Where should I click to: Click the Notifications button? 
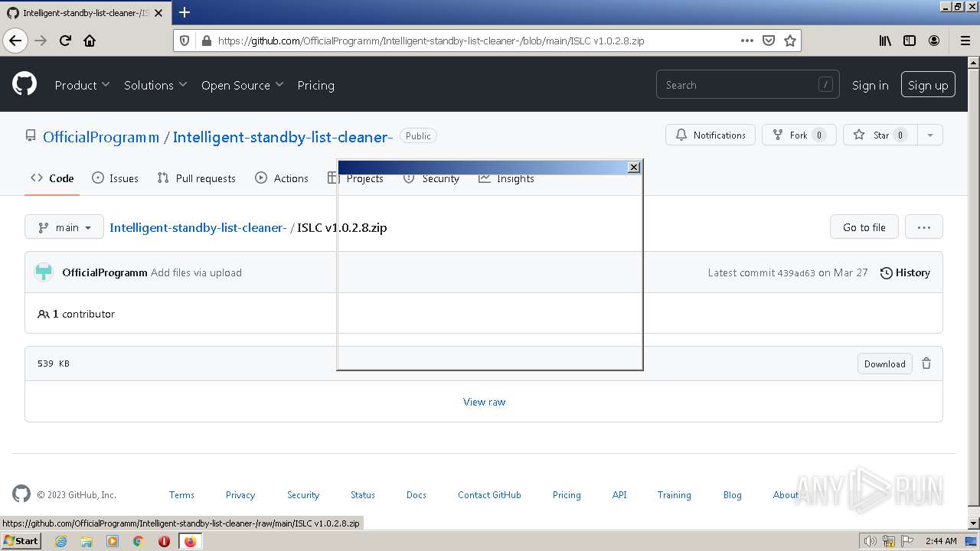coord(710,135)
